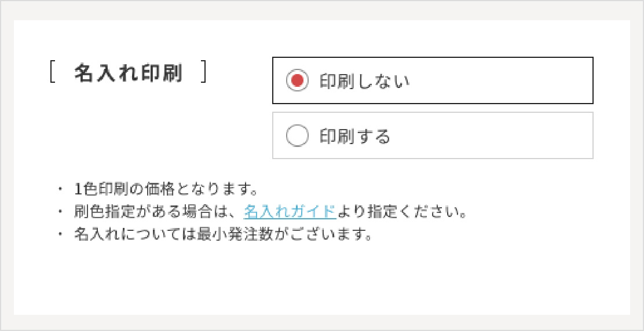Click the 名入れ印刷 section heading

pyautogui.click(x=128, y=73)
